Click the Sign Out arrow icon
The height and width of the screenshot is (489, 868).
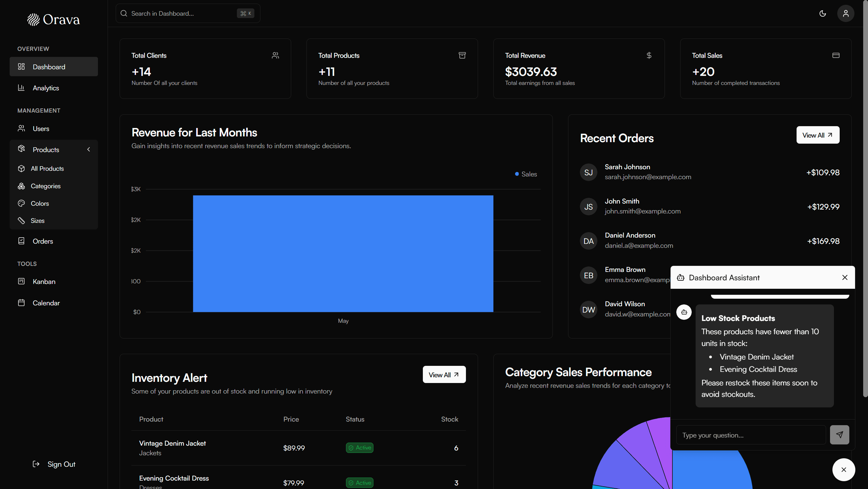(36, 464)
